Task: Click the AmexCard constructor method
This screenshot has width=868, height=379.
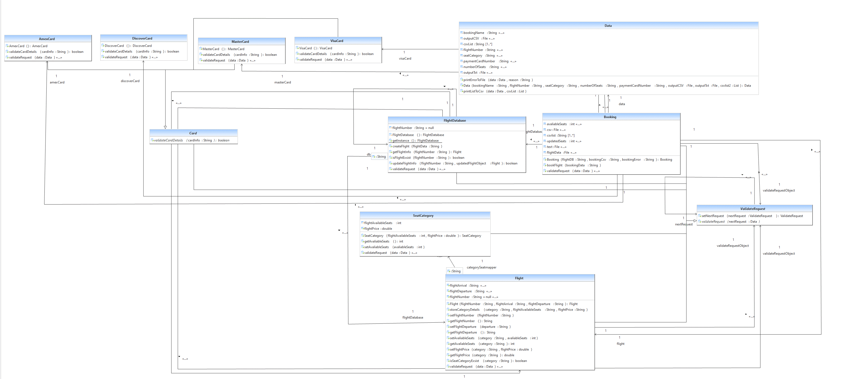Action: [x=27, y=46]
